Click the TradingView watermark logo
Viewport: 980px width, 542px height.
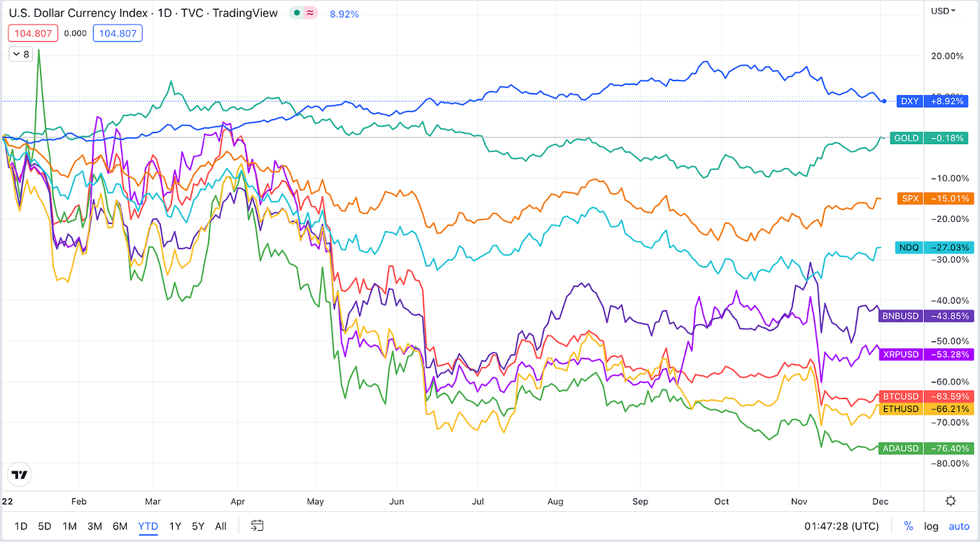(19, 474)
